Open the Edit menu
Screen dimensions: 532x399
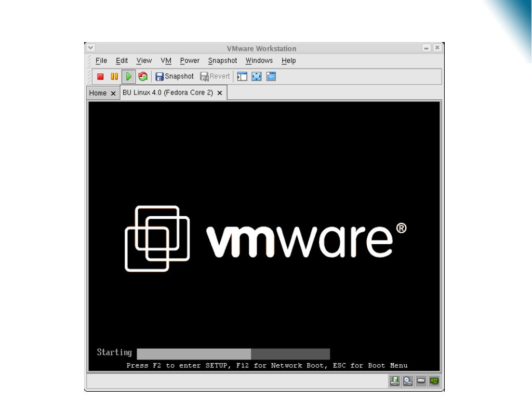click(122, 61)
